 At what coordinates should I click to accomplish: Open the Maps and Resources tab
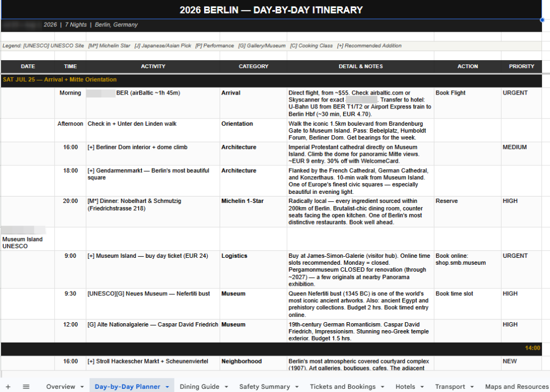pos(517,387)
